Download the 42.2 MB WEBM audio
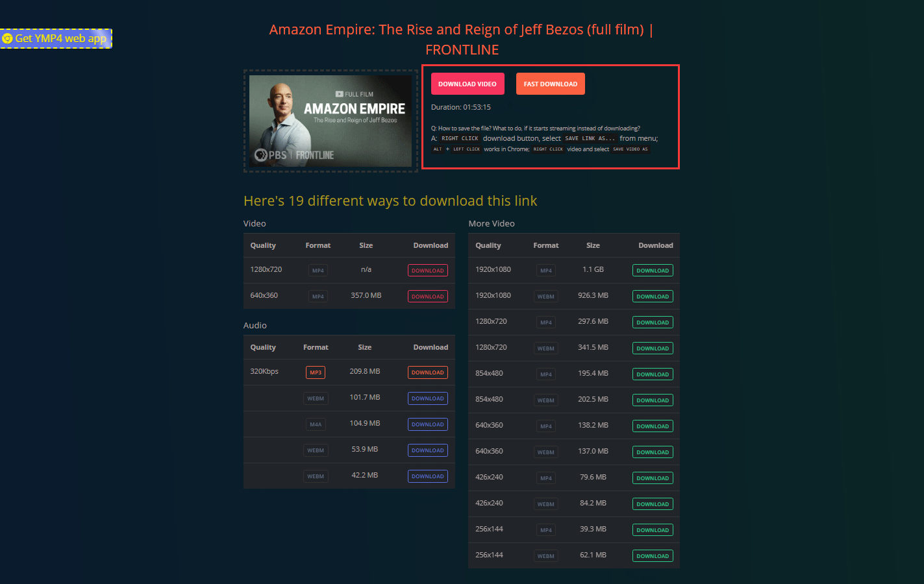Screen dimensions: 924x584 (428, 476)
